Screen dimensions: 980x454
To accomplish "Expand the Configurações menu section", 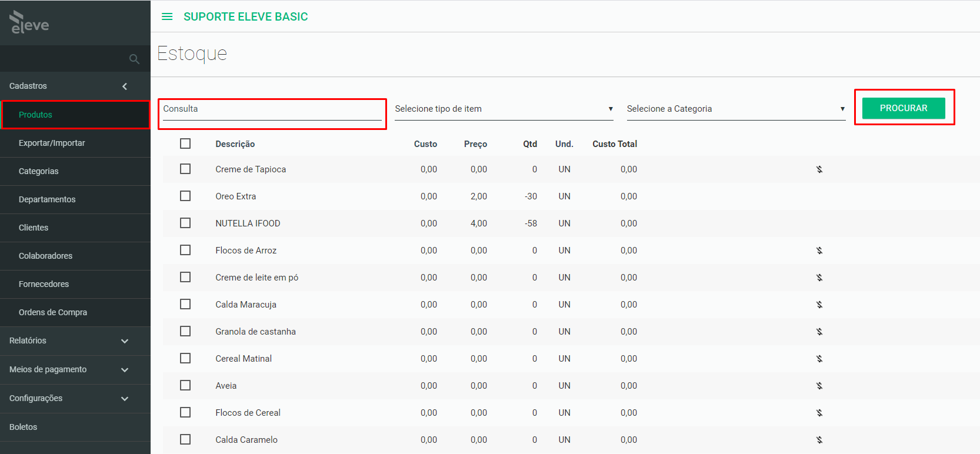I will (75, 398).
